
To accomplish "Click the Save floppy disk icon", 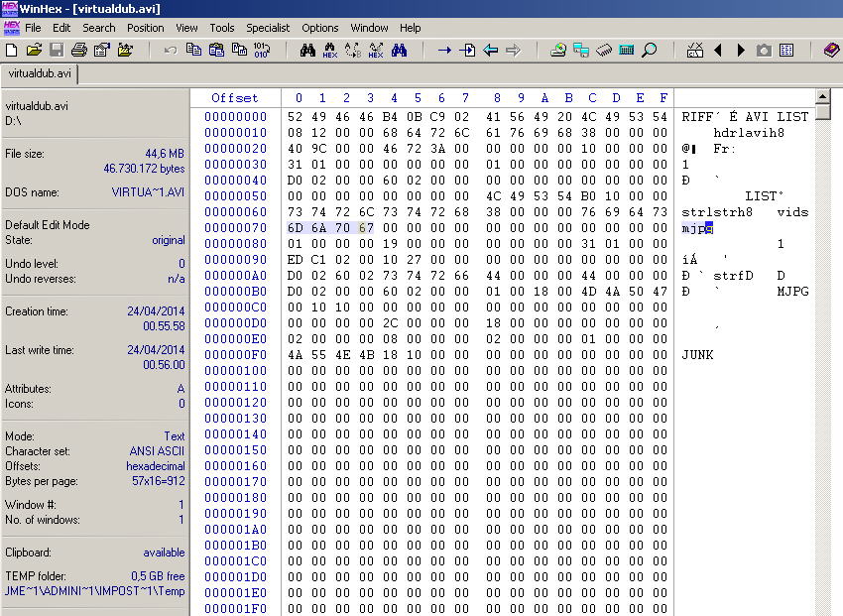I will pyautogui.click(x=57, y=51).
